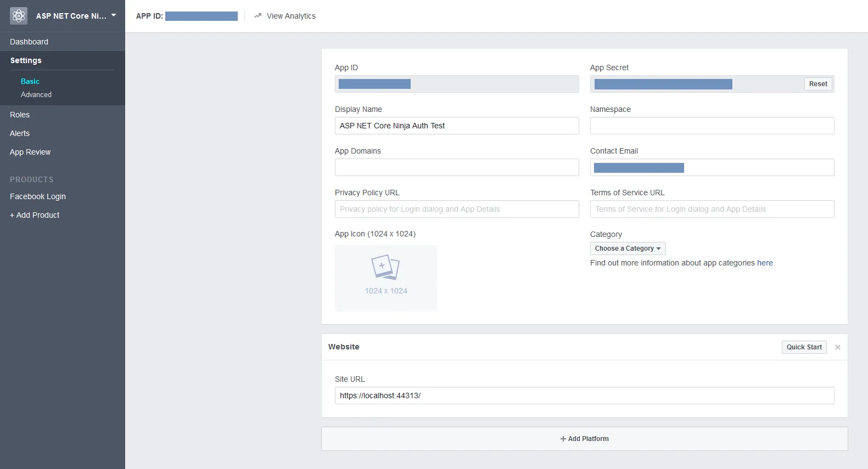
Task: Click Add Product in sidebar
Action: pyautogui.click(x=35, y=215)
